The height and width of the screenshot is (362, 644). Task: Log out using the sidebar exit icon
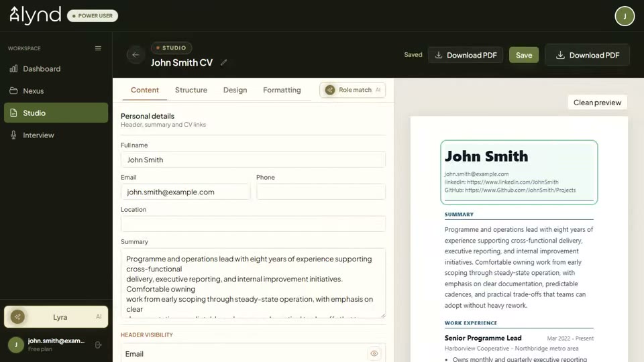[98, 345]
